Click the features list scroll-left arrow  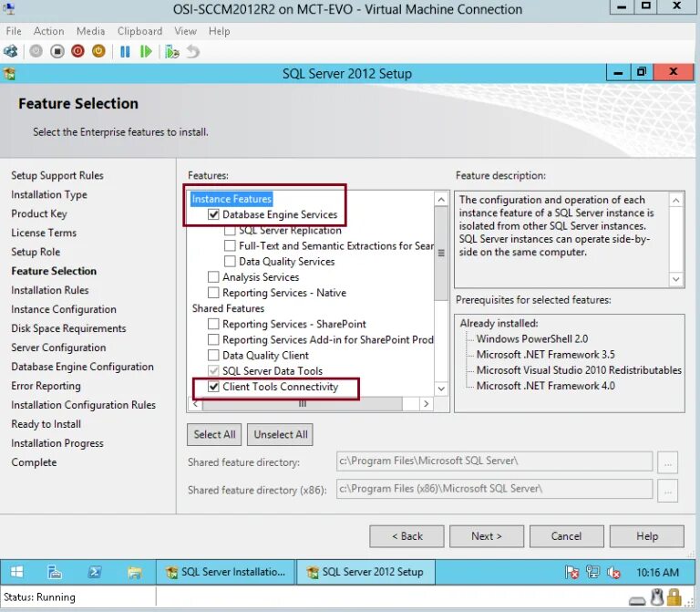tap(196, 404)
